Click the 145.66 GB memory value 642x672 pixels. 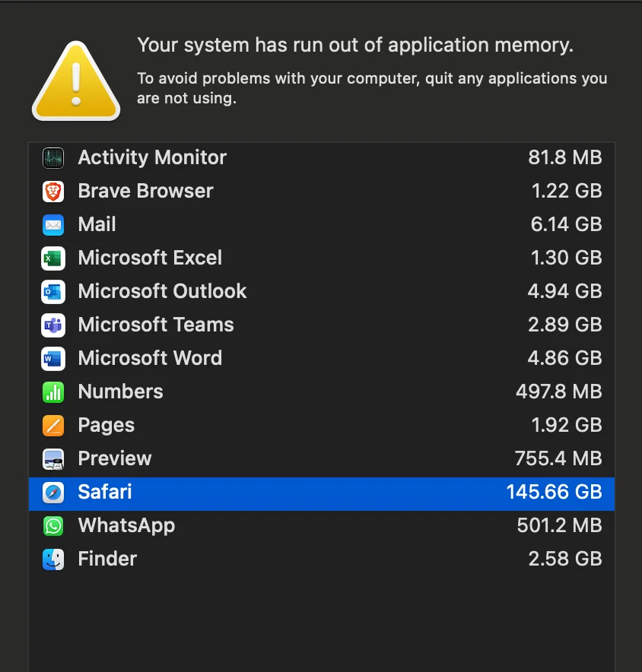click(x=554, y=492)
